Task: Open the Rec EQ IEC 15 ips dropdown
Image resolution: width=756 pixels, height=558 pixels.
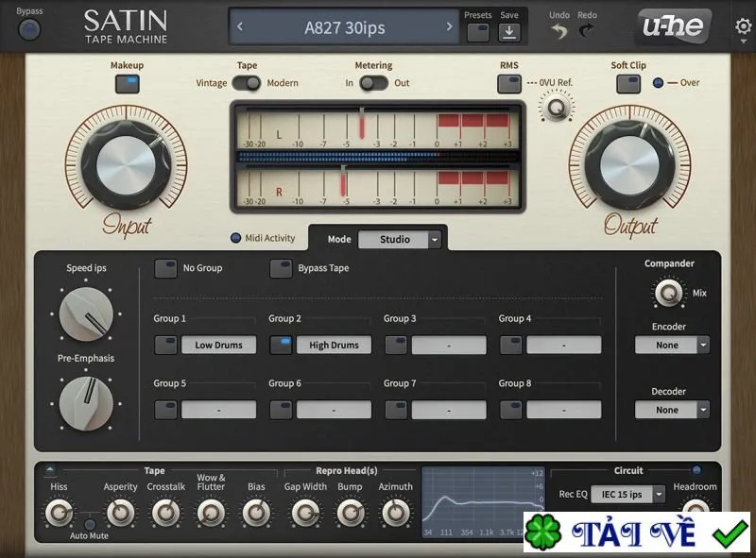Action: (x=627, y=495)
